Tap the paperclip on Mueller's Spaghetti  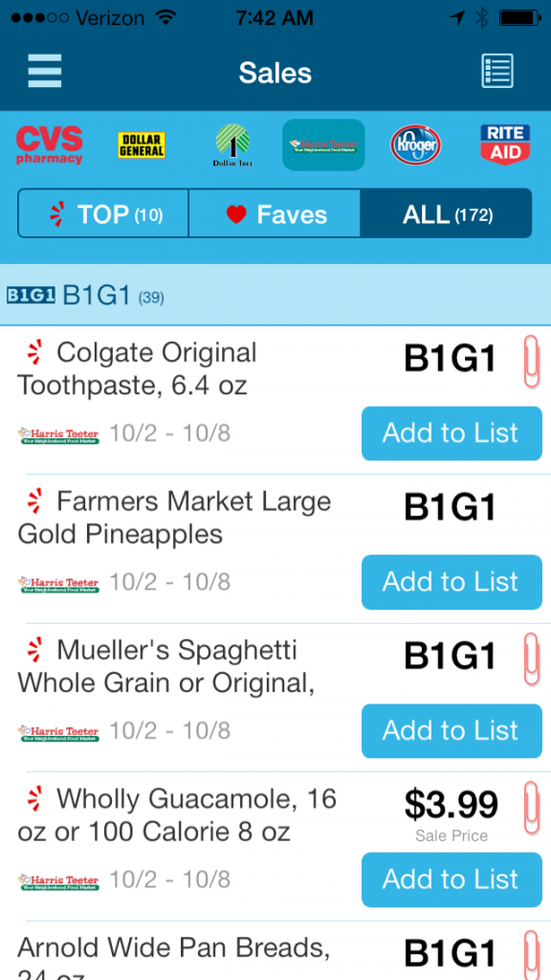click(x=532, y=658)
